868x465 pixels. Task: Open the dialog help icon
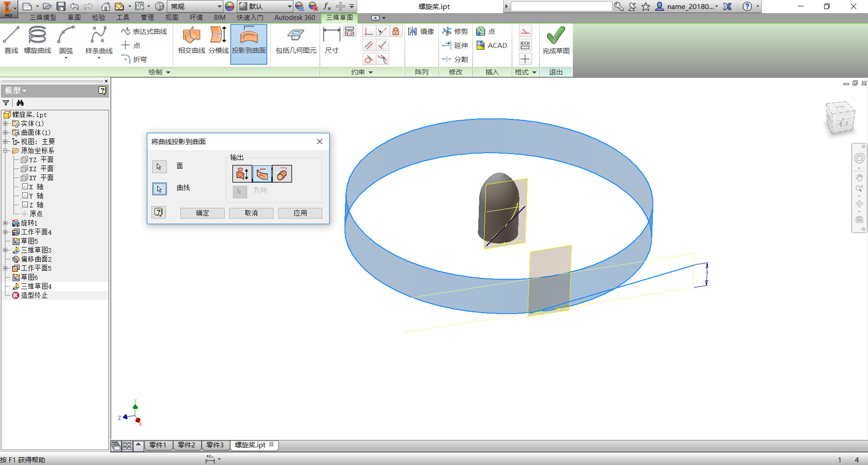pyautogui.click(x=159, y=212)
